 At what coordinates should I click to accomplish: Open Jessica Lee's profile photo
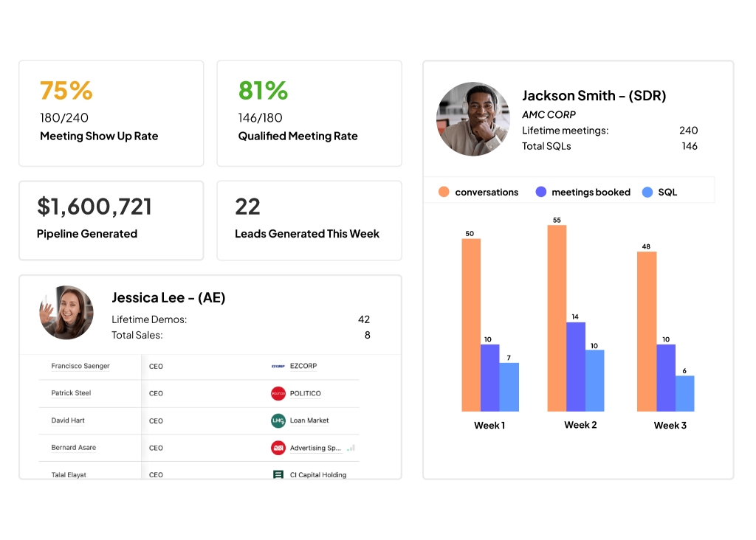[x=66, y=312]
